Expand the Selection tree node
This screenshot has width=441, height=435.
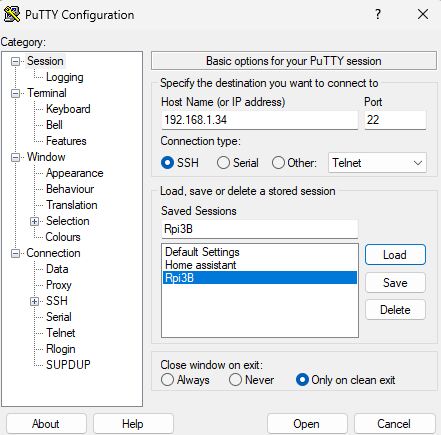[34, 221]
